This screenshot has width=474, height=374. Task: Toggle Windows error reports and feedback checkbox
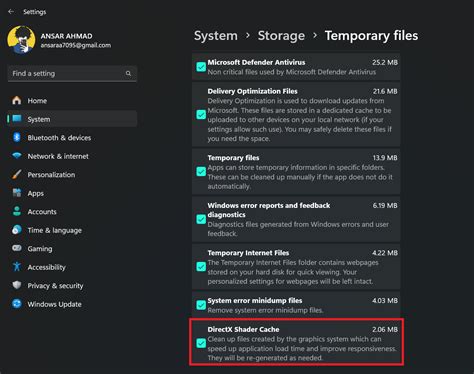click(201, 219)
